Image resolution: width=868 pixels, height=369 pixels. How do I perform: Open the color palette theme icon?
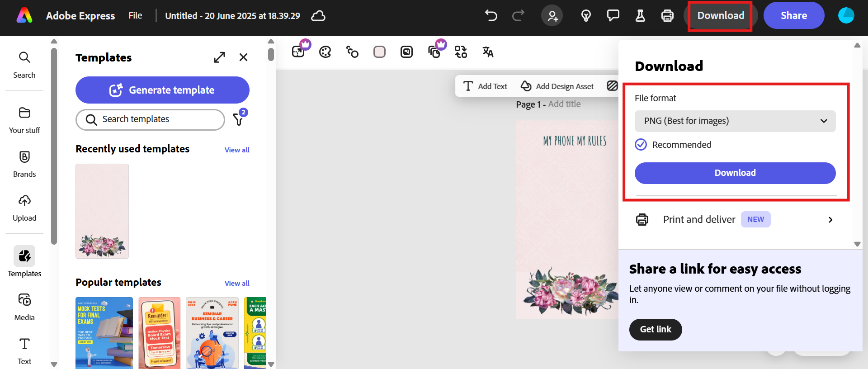(x=325, y=52)
